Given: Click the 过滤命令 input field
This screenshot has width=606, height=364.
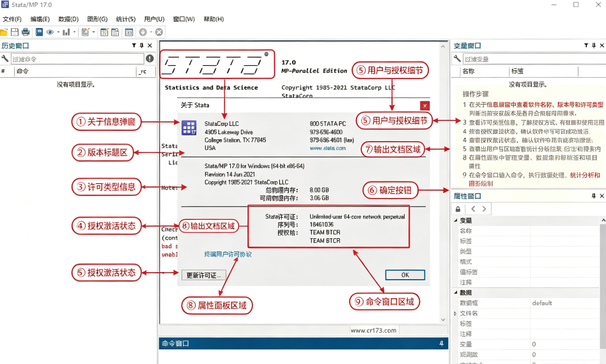Looking at the screenshot, I should click(77, 59).
